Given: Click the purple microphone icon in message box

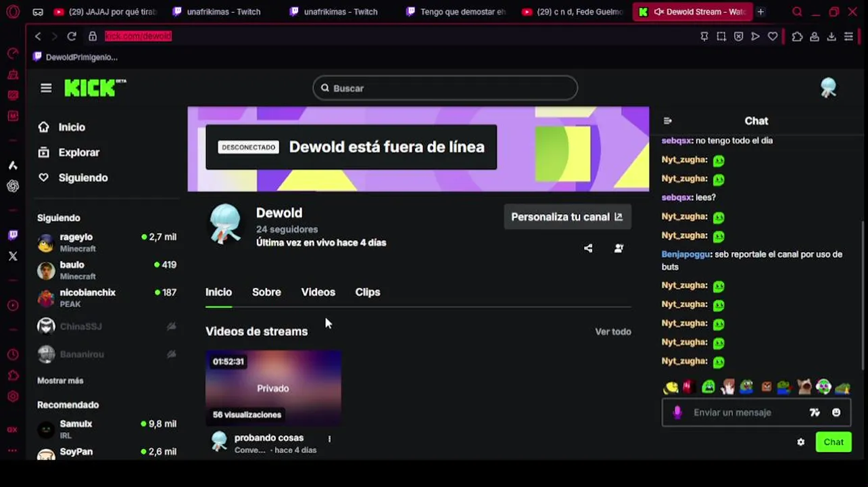Looking at the screenshot, I should coord(677,413).
